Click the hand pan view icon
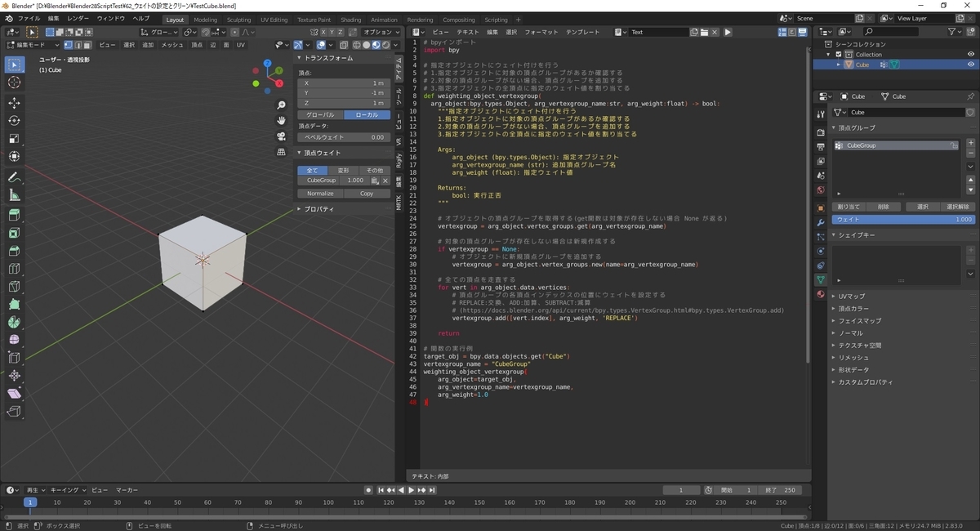The width and height of the screenshot is (980, 531). point(281,120)
